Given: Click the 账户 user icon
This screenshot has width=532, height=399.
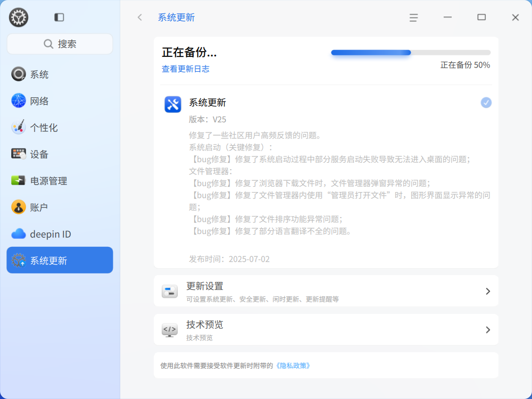Looking at the screenshot, I should click(18, 207).
